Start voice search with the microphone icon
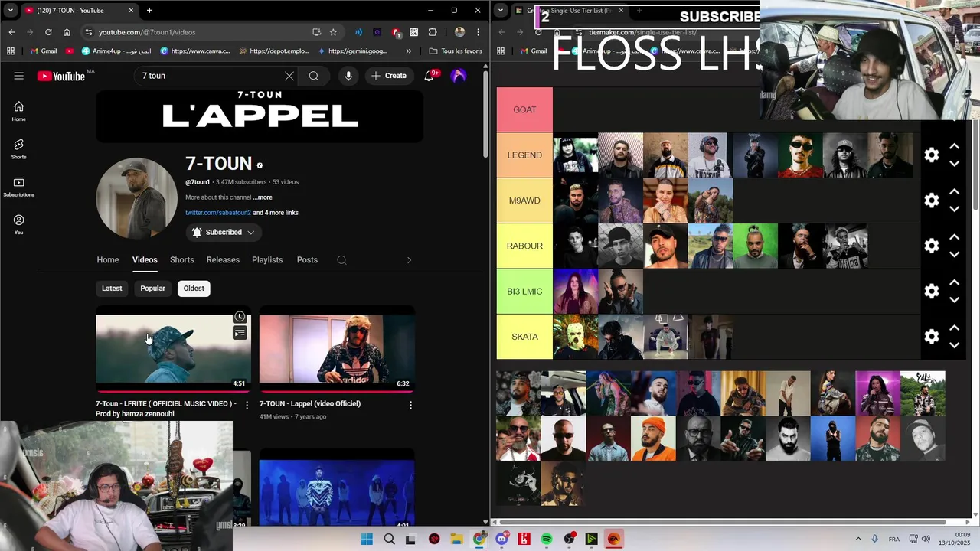Screen dimensions: 980x551 click(348, 76)
